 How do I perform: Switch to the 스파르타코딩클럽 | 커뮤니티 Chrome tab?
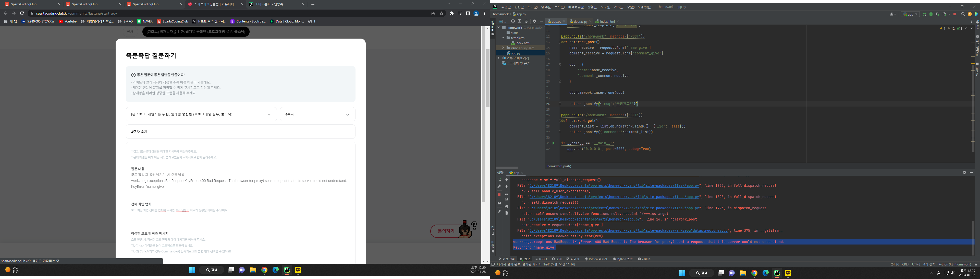pyautogui.click(x=216, y=4)
